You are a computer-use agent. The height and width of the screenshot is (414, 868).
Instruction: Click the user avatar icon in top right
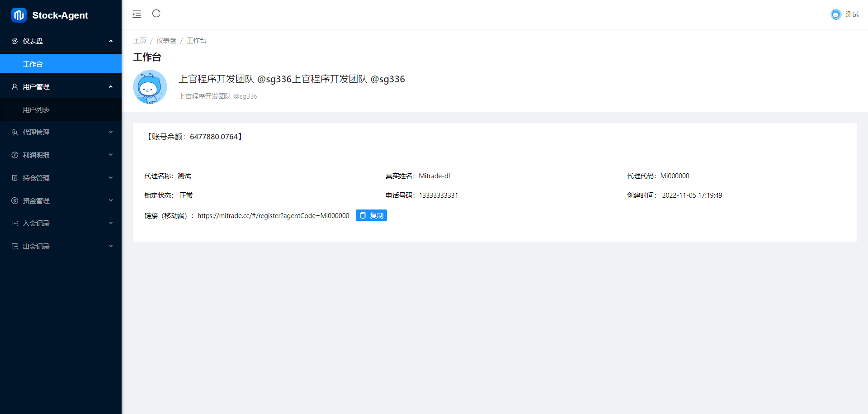[835, 14]
